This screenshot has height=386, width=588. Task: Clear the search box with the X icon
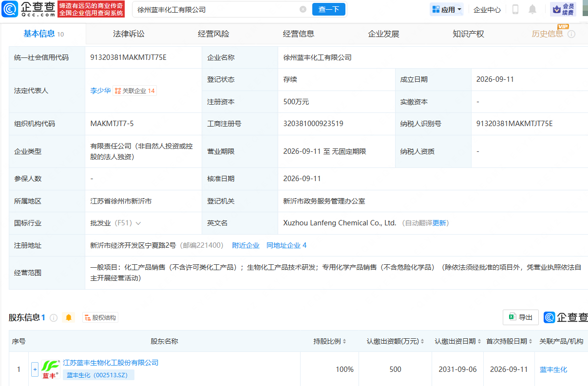[x=303, y=9]
